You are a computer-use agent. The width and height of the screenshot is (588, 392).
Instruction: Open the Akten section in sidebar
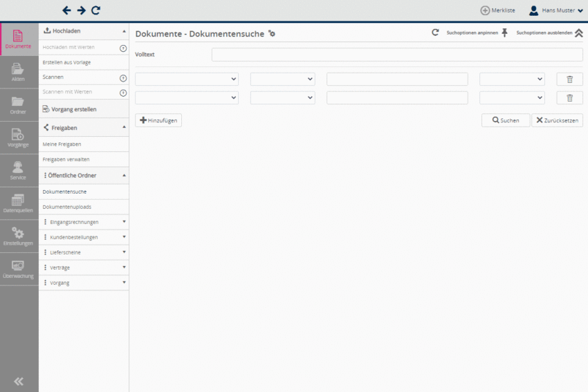(x=19, y=72)
